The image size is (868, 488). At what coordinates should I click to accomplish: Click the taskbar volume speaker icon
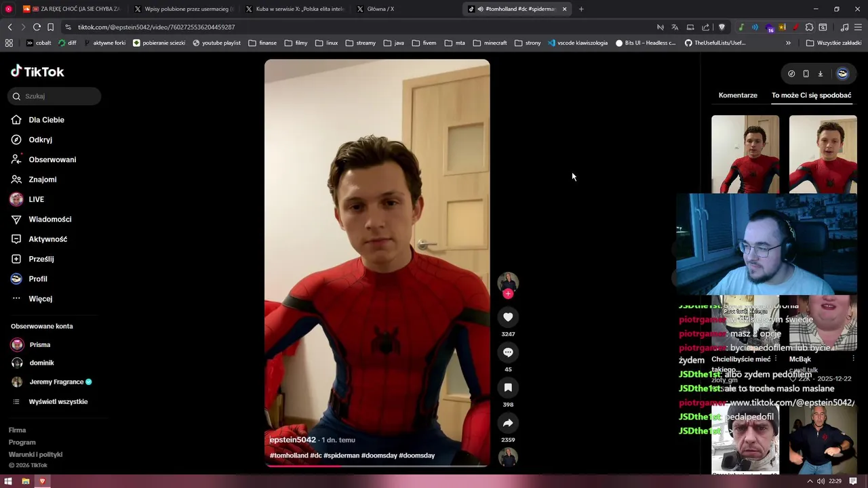tap(821, 481)
